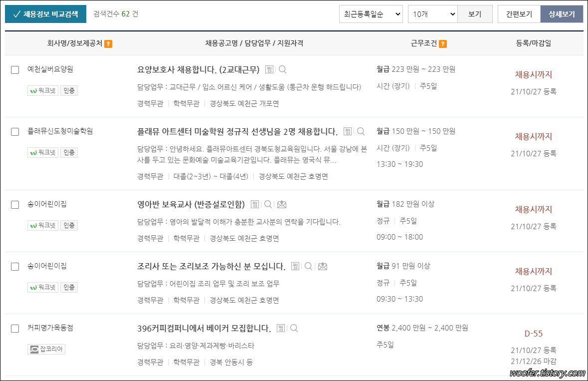
Task: Check the box for 예천실버요양원
Action: click(15, 70)
